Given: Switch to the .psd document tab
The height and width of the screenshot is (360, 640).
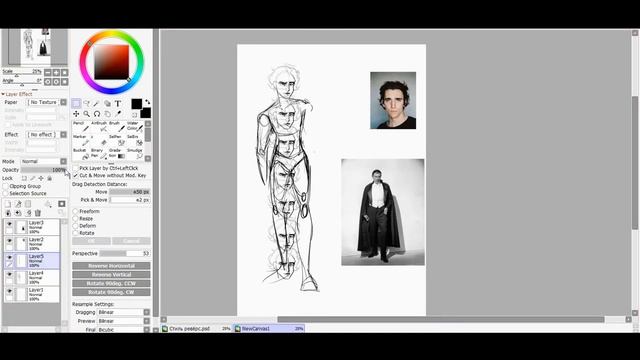Looking at the screenshot, I should 196,329.
